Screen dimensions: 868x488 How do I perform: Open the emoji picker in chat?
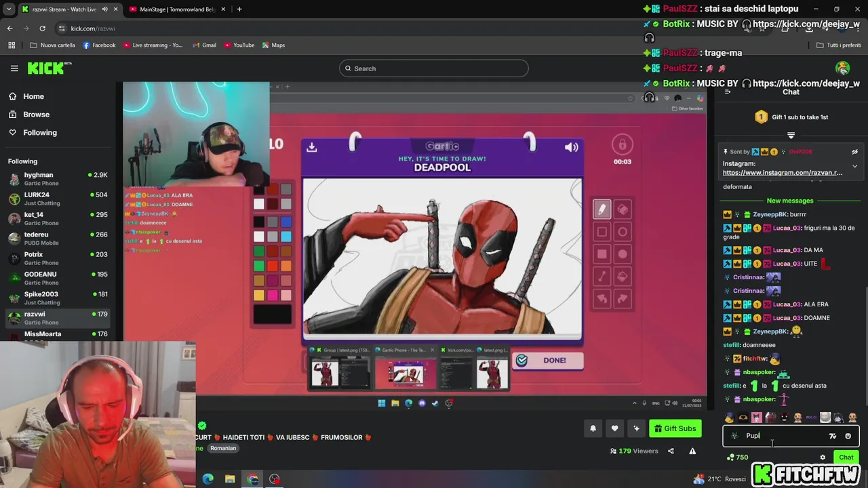(x=848, y=436)
